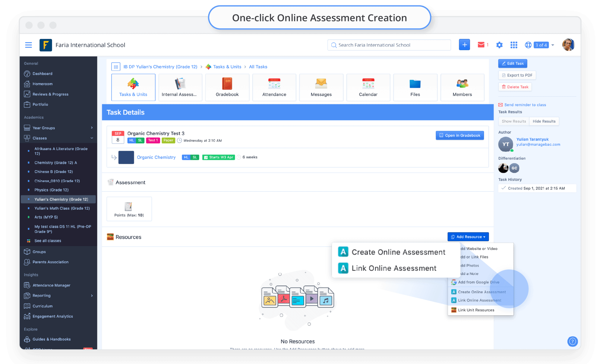
Task: Open the Add Resource dropdown
Action: [468, 237]
